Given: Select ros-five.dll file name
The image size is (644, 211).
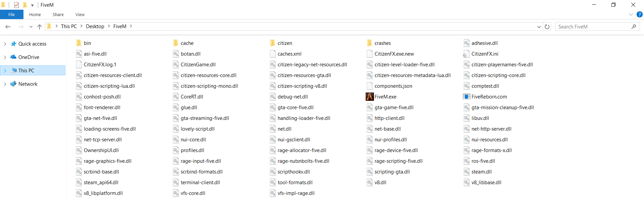Looking at the screenshot, I should 483,161.
